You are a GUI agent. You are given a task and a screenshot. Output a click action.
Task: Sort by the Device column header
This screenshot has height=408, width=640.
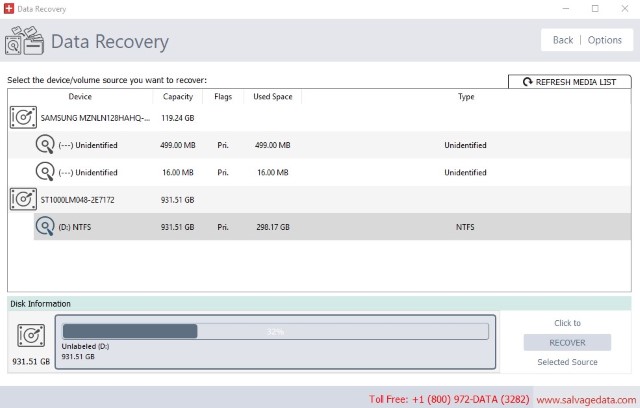[80, 97]
